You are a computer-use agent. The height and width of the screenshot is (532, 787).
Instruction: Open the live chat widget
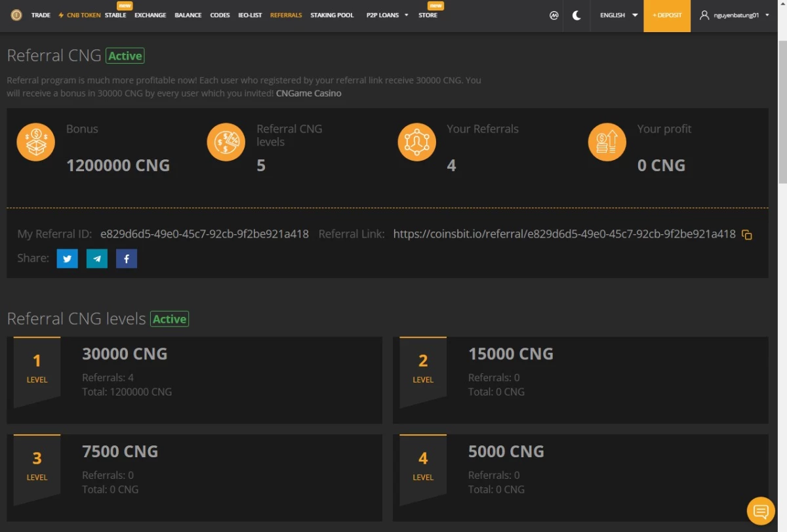click(761, 511)
